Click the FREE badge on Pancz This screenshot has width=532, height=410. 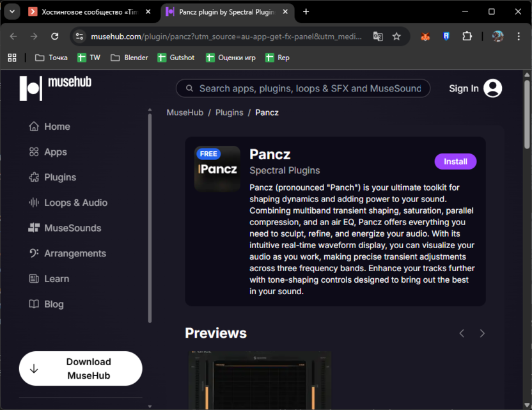click(x=208, y=154)
